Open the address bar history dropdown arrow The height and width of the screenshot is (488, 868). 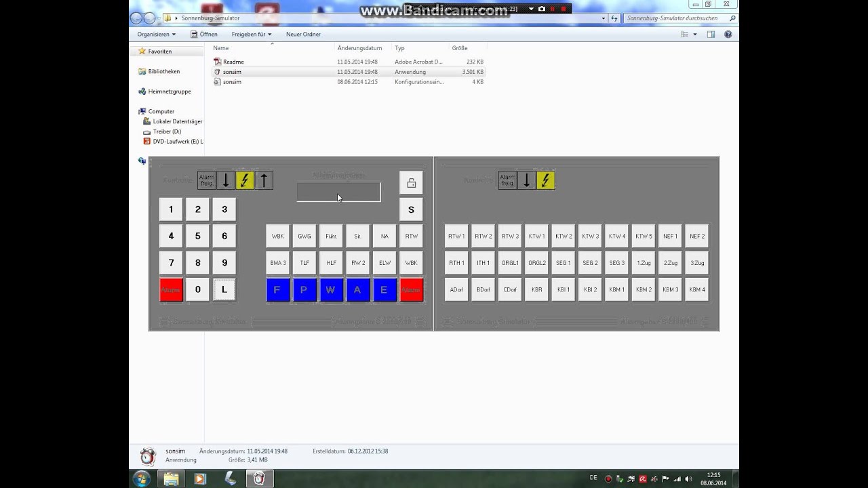coord(604,18)
